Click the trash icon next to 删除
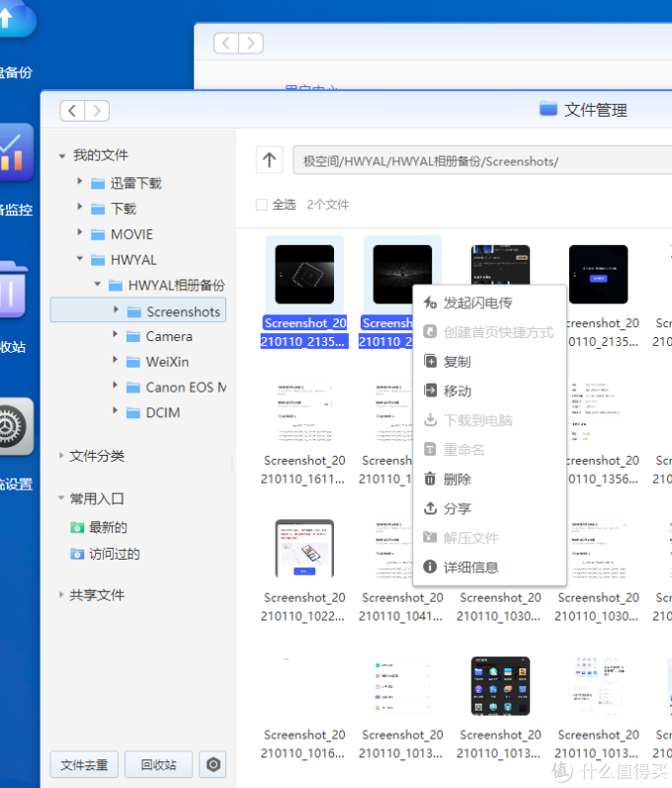This screenshot has height=788, width=672. (x=430, y=480)
